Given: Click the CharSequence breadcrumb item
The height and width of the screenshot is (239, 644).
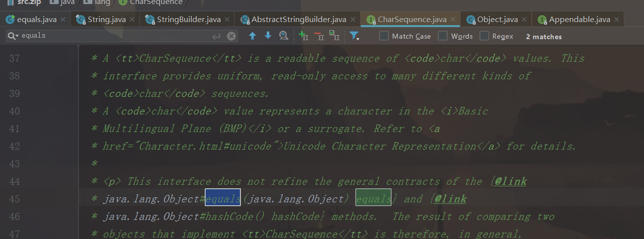Looking at the screenshot, I should [x=151, y=3].
